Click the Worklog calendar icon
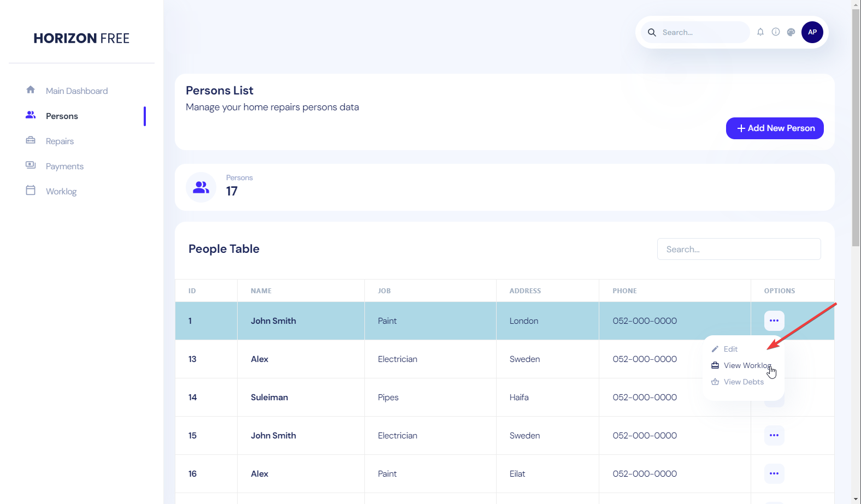This screenshot has width=861, height=504. click(31, 190)
